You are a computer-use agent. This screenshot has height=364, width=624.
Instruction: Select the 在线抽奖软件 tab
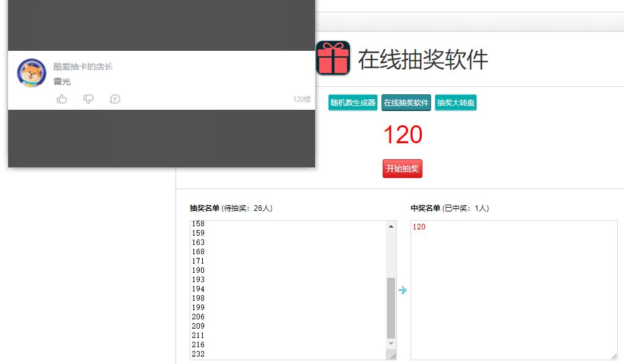pos(406,103)
